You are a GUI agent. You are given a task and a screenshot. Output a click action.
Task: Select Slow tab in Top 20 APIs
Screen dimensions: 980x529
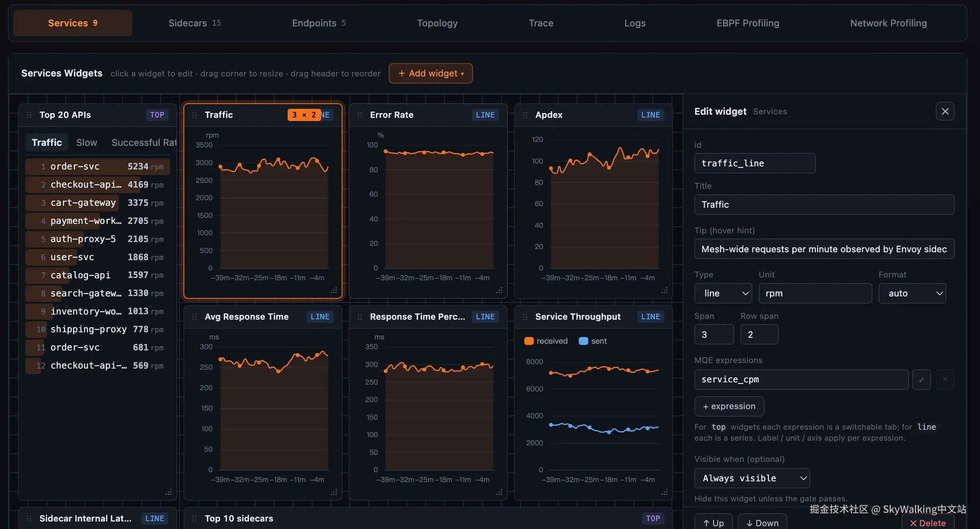87,142
